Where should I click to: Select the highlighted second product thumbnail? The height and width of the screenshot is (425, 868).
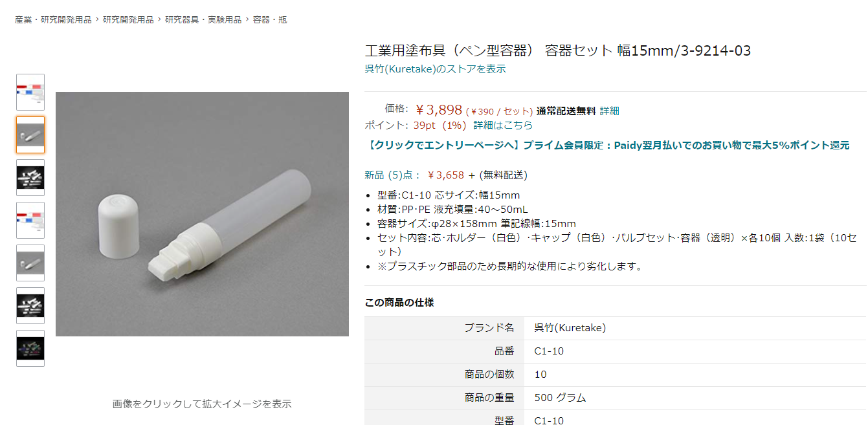click(x=30, y=135)
